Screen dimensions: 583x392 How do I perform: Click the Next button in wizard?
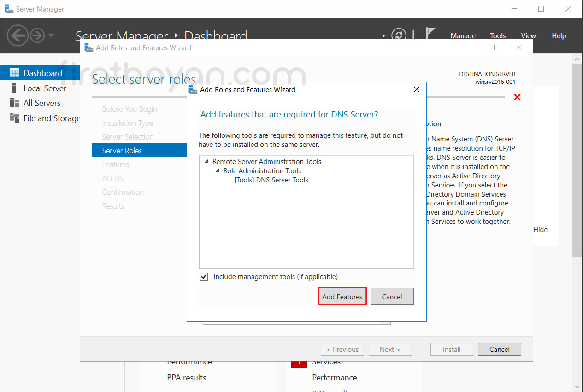tap(390, 349)
